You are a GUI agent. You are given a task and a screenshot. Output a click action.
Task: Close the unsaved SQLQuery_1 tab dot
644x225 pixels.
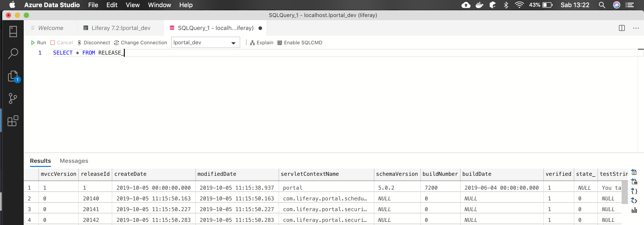click(260, 28)
